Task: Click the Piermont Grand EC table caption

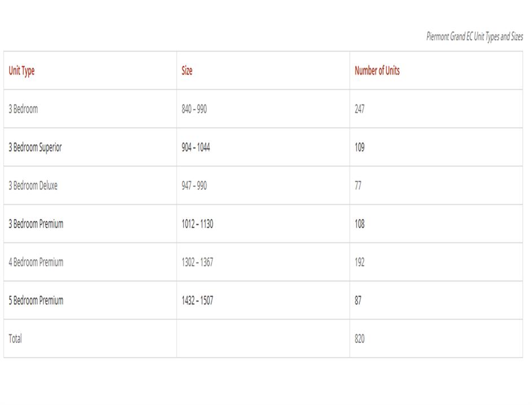Action: (474, 37)
